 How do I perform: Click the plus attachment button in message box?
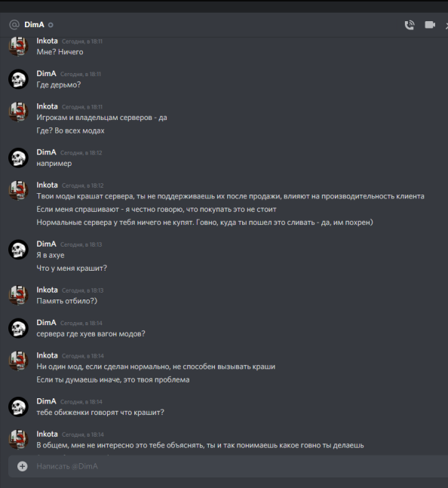pyautogui.click(x=23, y=466)
